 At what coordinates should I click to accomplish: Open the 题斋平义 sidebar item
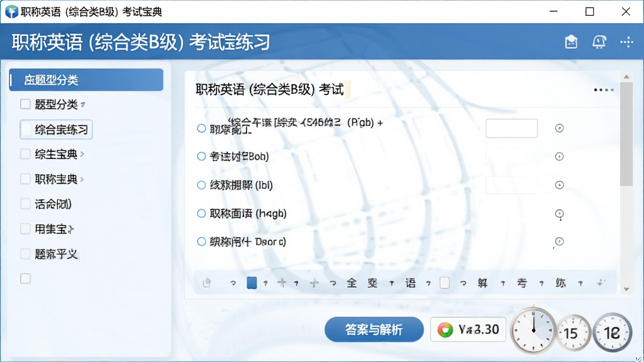tap(56, 254)
